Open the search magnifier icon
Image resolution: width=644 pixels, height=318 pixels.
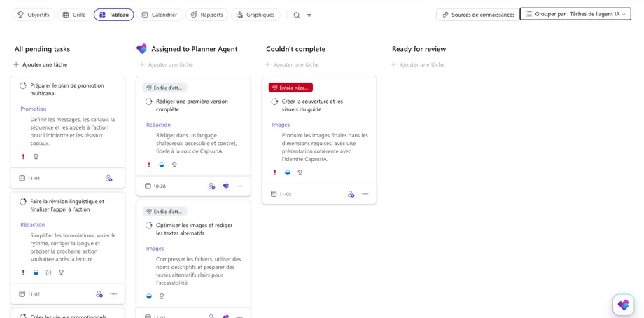[x=297, y=15]
